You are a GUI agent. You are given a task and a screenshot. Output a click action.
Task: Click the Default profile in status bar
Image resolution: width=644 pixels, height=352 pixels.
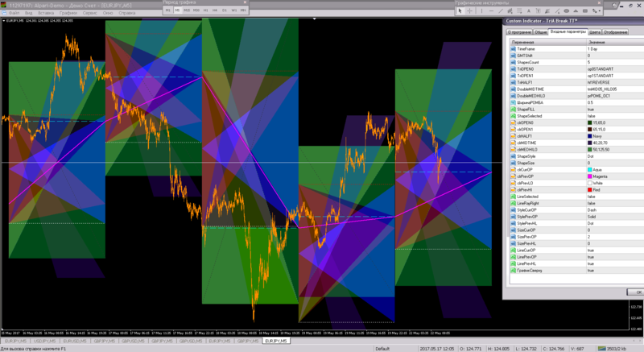point(382,349)
